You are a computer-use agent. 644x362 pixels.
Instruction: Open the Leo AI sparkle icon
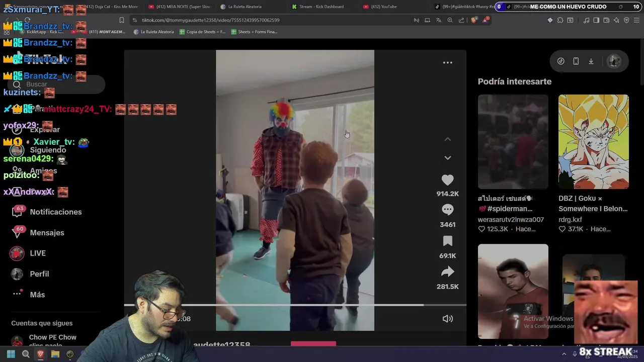616,20
